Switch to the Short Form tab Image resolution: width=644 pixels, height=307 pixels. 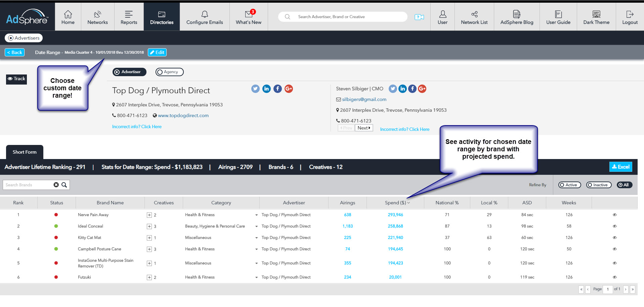click(25, 152)
